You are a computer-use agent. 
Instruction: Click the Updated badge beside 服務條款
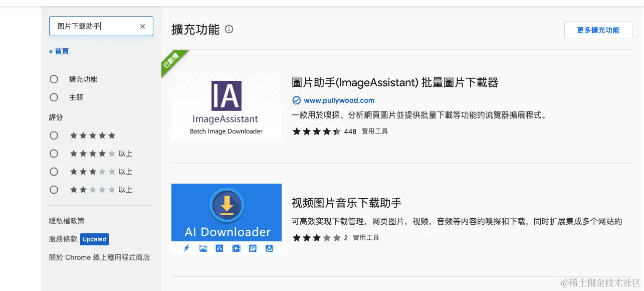(x=94, y=239)
